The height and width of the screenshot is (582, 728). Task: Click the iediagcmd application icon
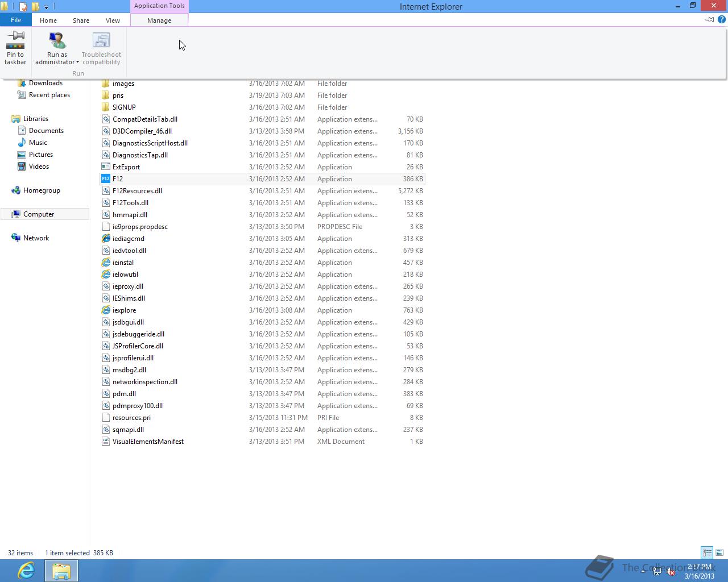click(105, 239)
